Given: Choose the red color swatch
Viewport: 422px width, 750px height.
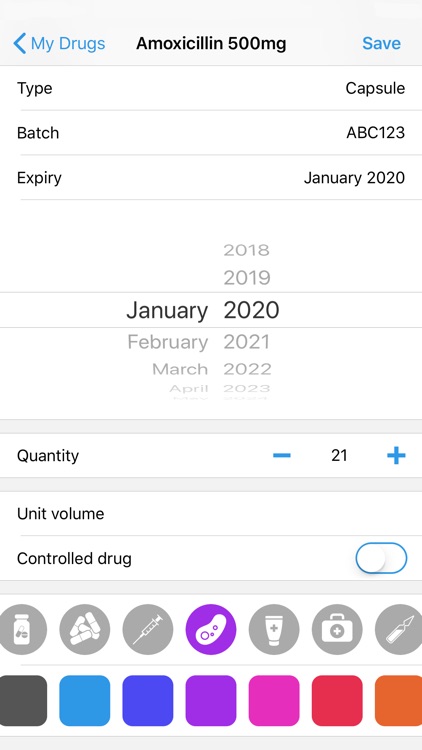Looking at the screenshot, I should [337, 701].
